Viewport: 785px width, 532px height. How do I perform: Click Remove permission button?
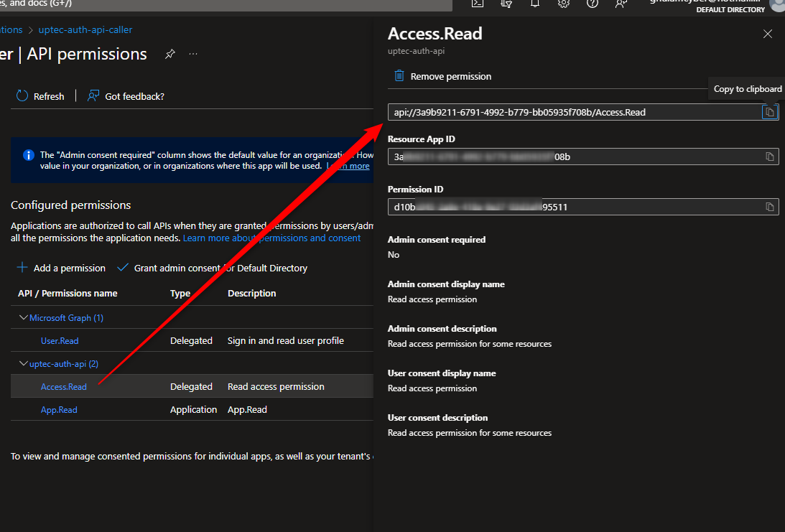point(443,76)
